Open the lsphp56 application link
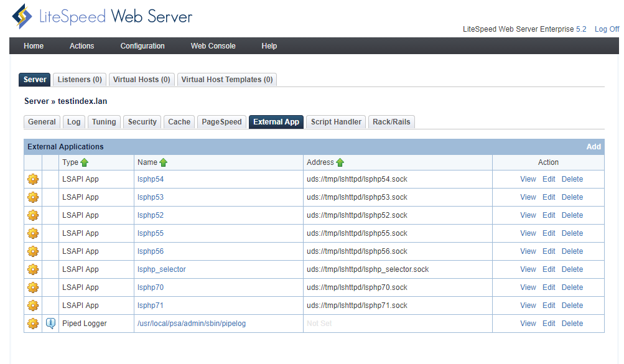The width and height of the screenshot is (624, 364). [151, 251]
